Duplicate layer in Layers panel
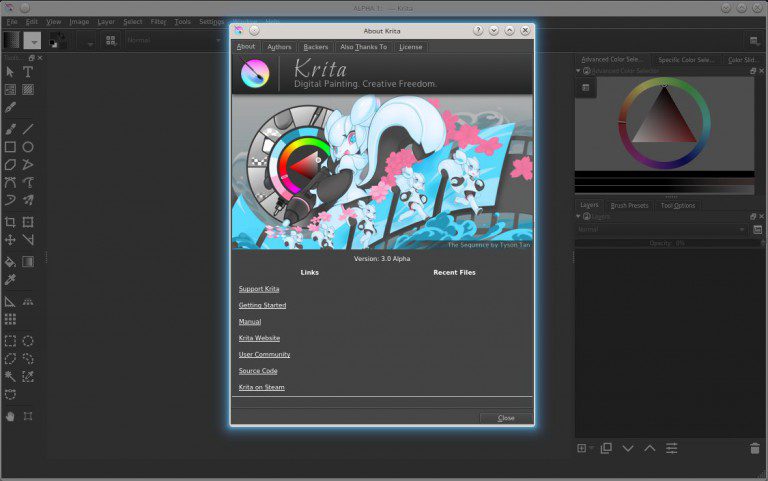Viewport: 768px width, 481px height. (x=606, y=448)
